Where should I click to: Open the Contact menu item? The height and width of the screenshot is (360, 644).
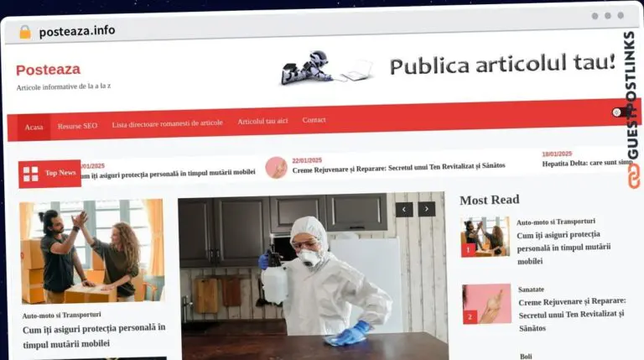tap(314, 120)
